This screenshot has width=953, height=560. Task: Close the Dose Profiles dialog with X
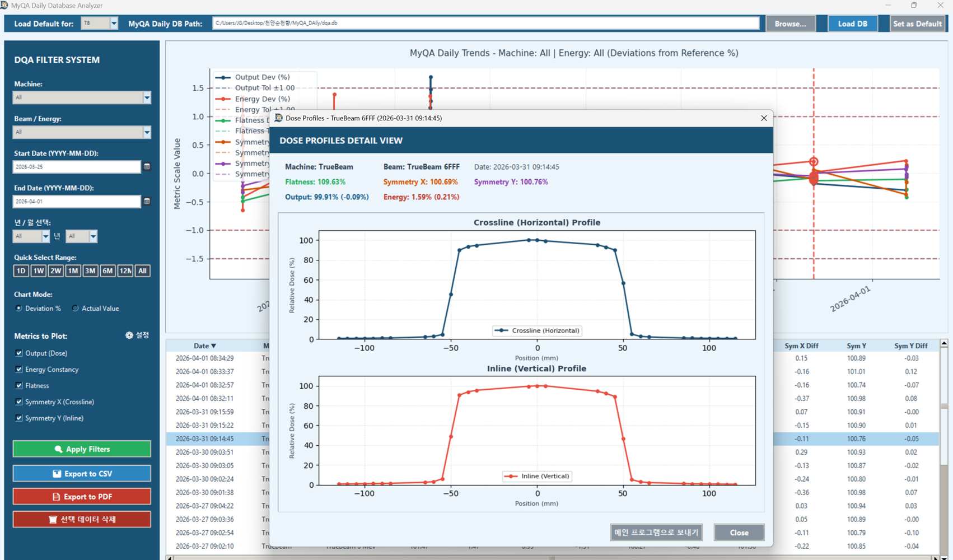tap(764, 118)
